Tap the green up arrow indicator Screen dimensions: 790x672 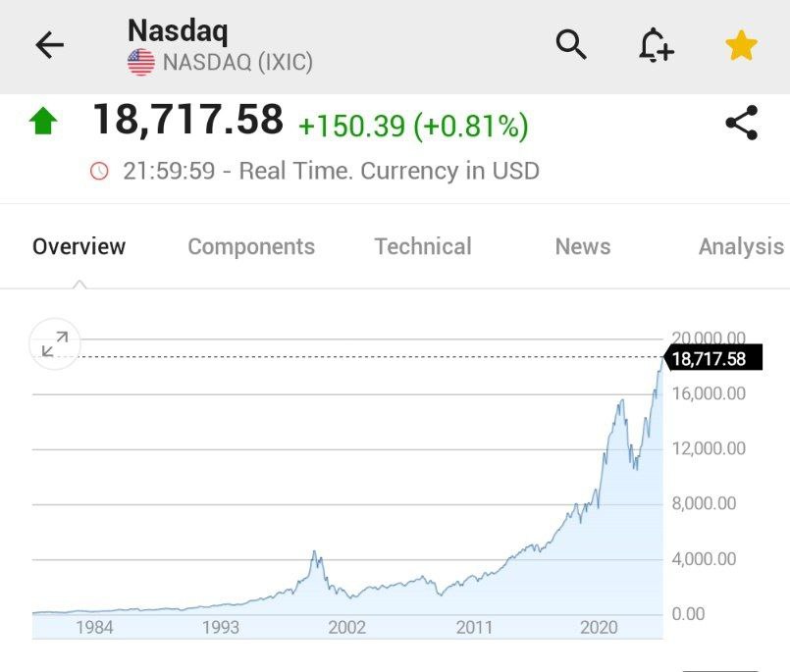click(x=43, y=122)
